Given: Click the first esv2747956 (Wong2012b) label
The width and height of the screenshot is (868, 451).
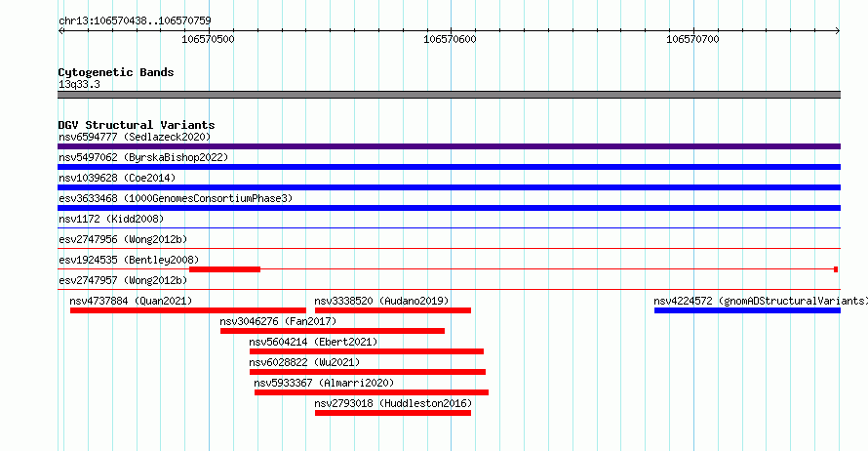Looking at the screenshot, I should 123,239.
